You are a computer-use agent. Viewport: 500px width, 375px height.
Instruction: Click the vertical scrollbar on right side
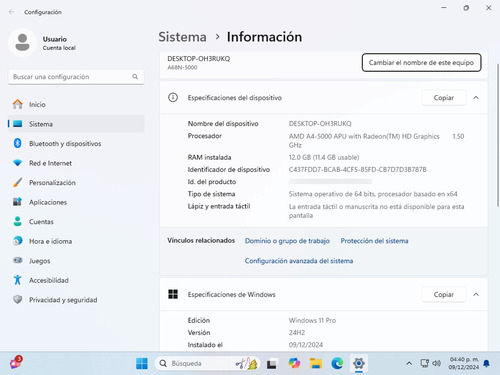[498, 135]
